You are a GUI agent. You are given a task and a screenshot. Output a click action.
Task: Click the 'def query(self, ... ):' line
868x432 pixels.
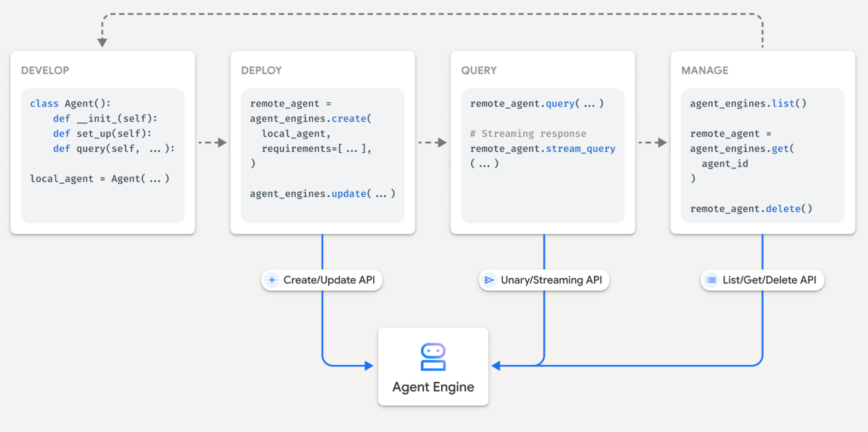coord(114,149)
